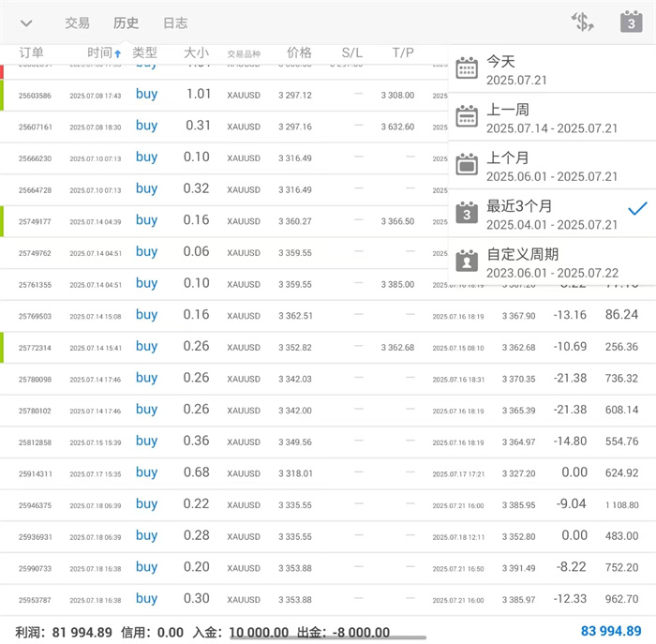Click 入金: 10 000.00 summary
This screenshot has width=656, height=644.
[241, 632]
